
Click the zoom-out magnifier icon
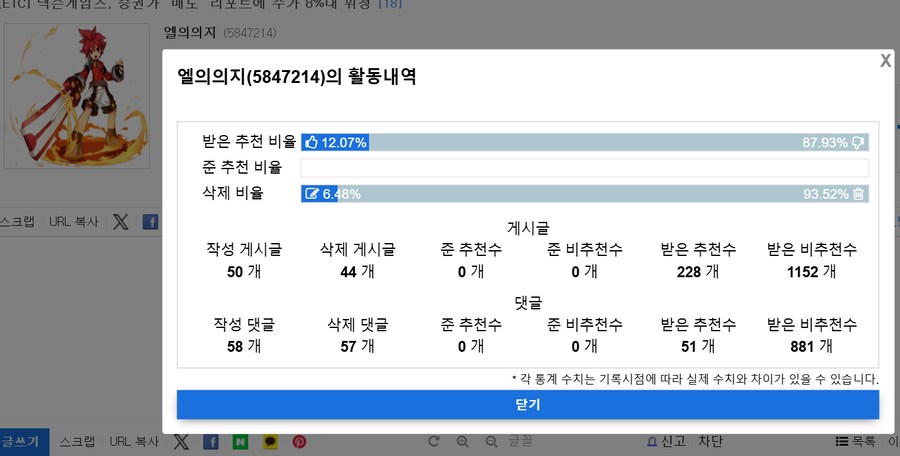491,441
